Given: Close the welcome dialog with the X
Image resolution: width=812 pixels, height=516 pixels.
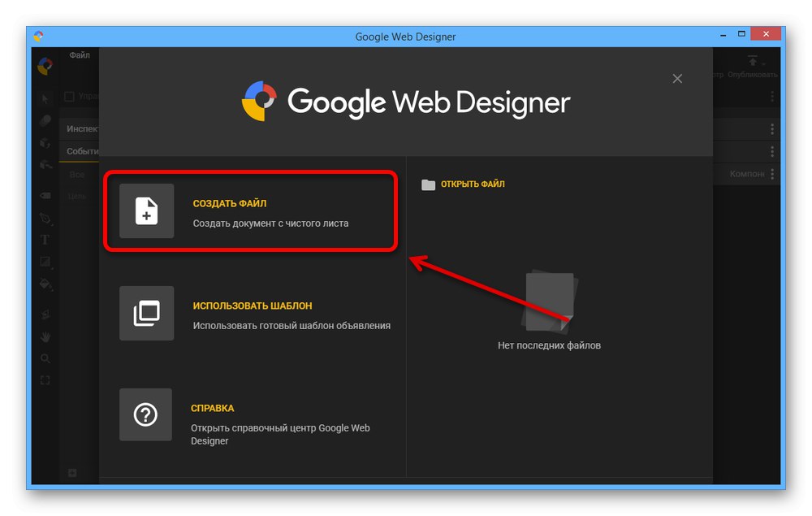Looking at the screenshot, I should (x=677, y=79).
